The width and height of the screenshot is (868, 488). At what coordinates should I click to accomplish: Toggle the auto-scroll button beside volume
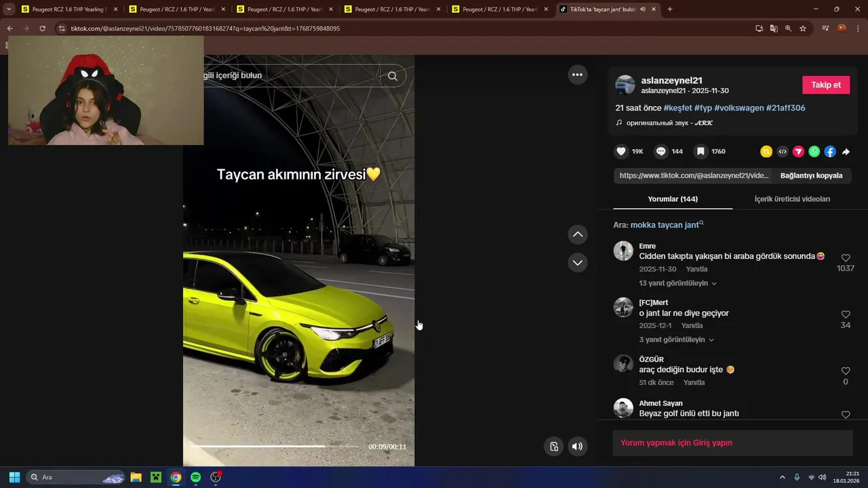click(554, 446)
